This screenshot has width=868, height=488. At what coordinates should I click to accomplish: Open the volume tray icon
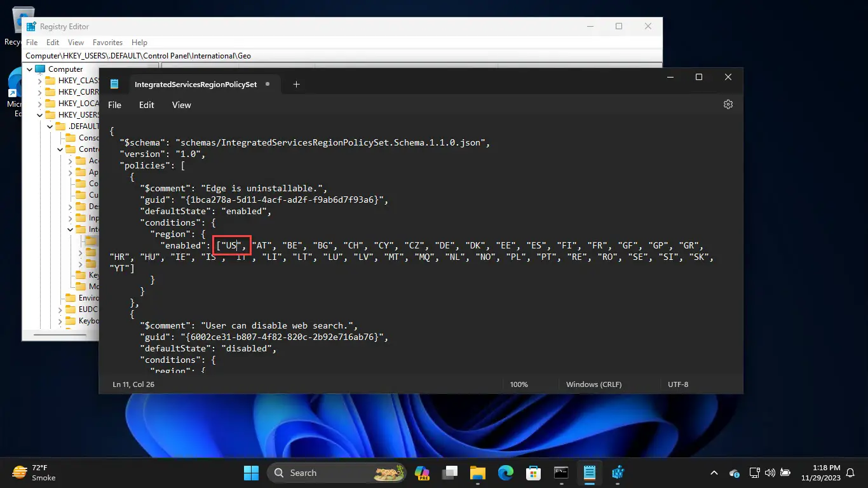pos(770,473)
